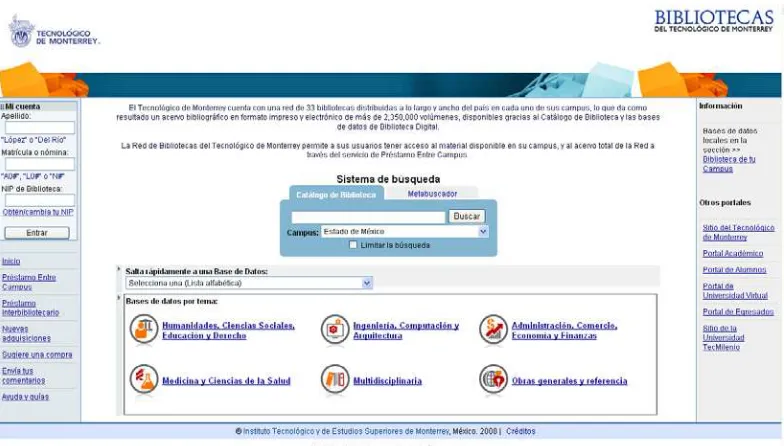Click the Medicina y Ciencias de la Salud icon
784x446 pixels.
pyautogui.click(x=144, y=379)
